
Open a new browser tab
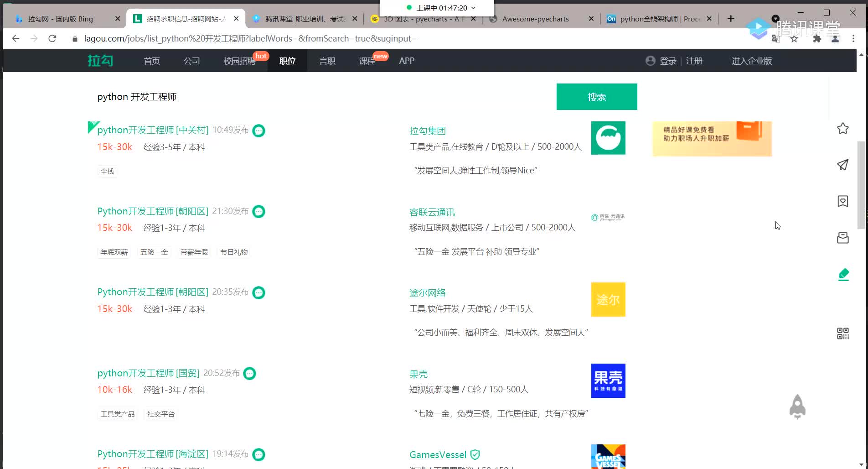[731, 19]
